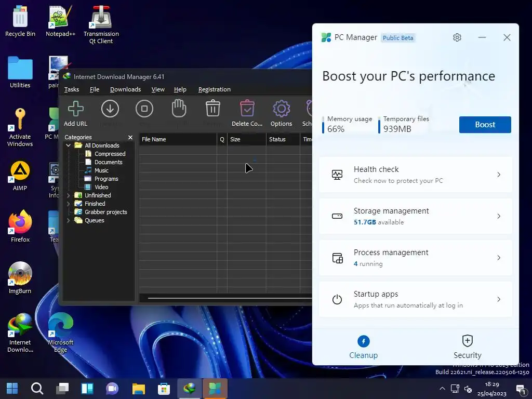Open Startup apps card arrow
This screenshot has height=399, width=532.
pos(499,299)
